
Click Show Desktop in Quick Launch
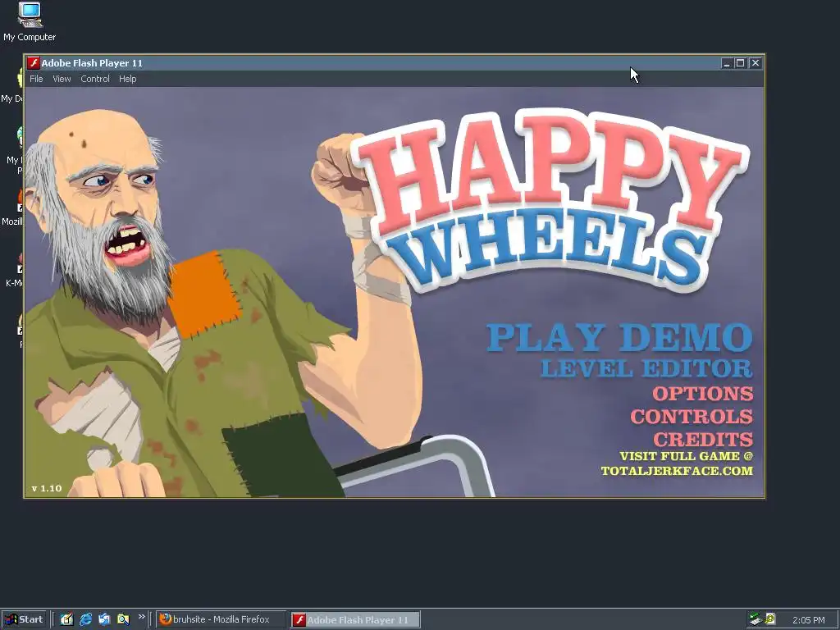(x=66, y=619)
